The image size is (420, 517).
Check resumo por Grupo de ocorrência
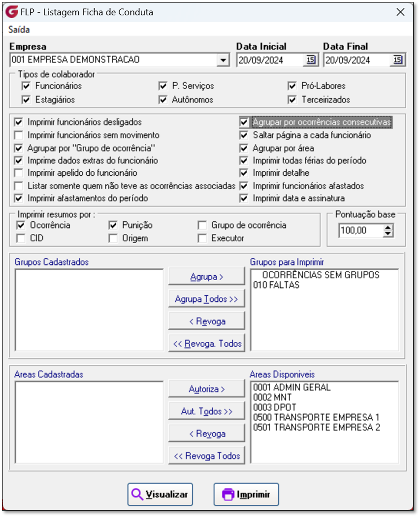click(x=202, y=225)
